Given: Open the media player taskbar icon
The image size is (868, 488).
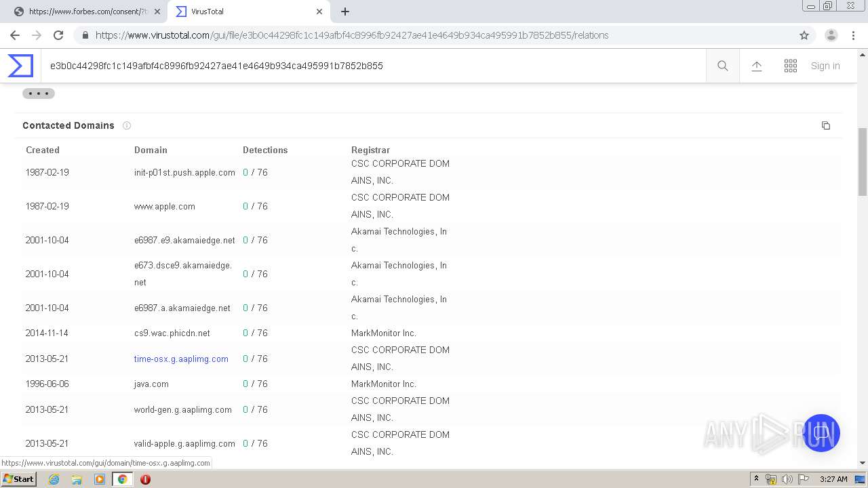Looking at the screenshot, I should [100, 479].
